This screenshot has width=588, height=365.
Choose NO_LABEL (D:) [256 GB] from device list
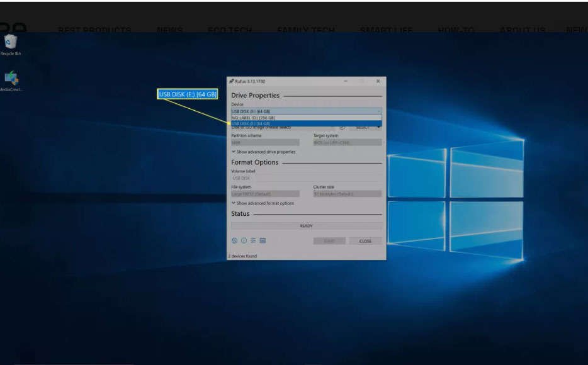point(307,118)
